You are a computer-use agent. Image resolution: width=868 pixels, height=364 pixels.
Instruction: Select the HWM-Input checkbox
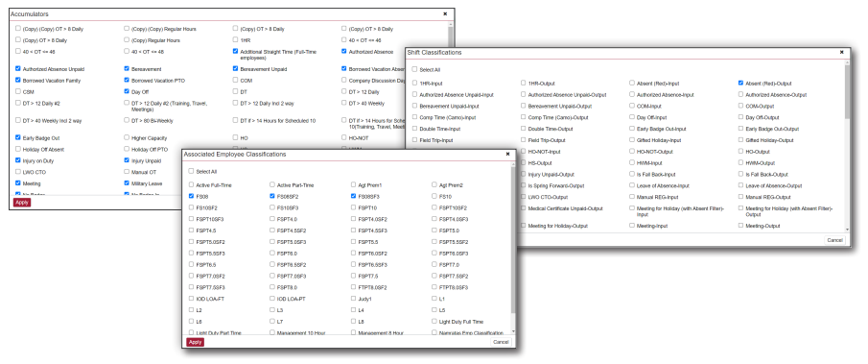[632, 163]
